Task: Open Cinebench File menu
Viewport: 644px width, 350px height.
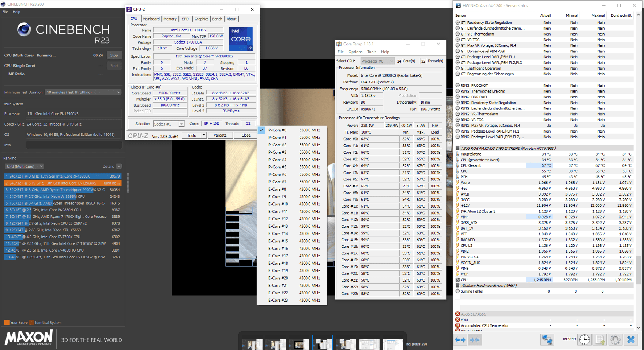Action: coord(5,12)
